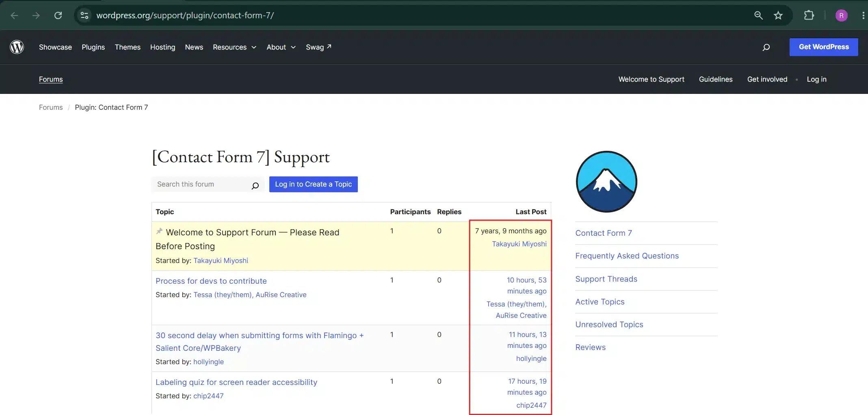Click 11 hours, 13 minutes ago link
This screenshot has width=868, height=415.
tap(526, 340)
